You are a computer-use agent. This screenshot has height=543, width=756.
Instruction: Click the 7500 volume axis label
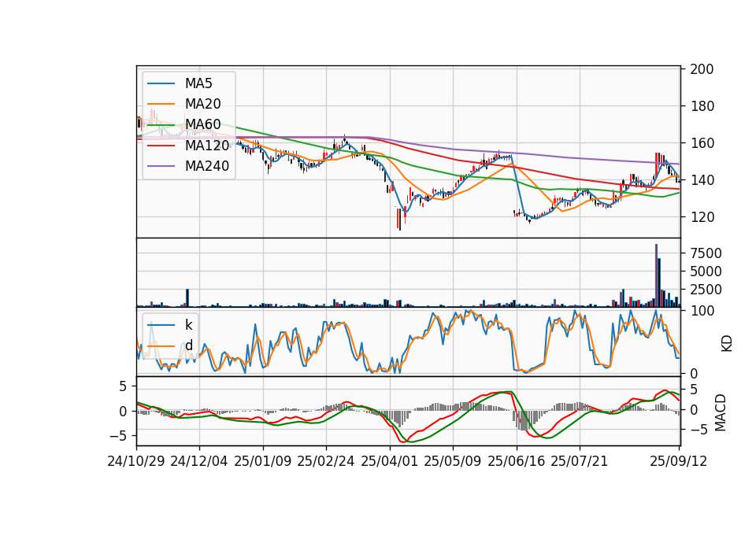(706, 253)
